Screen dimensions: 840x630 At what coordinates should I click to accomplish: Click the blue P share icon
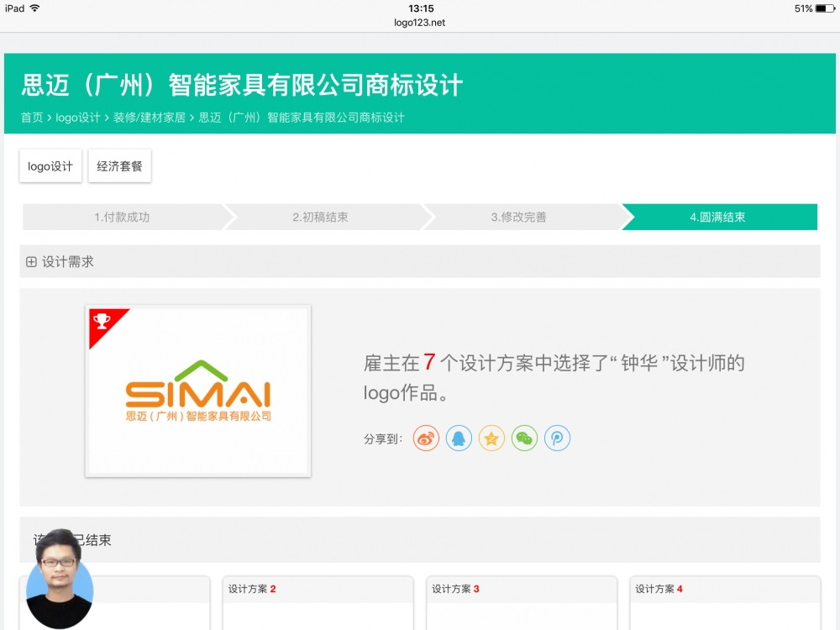pyautogui.click(x=557, y=438)
